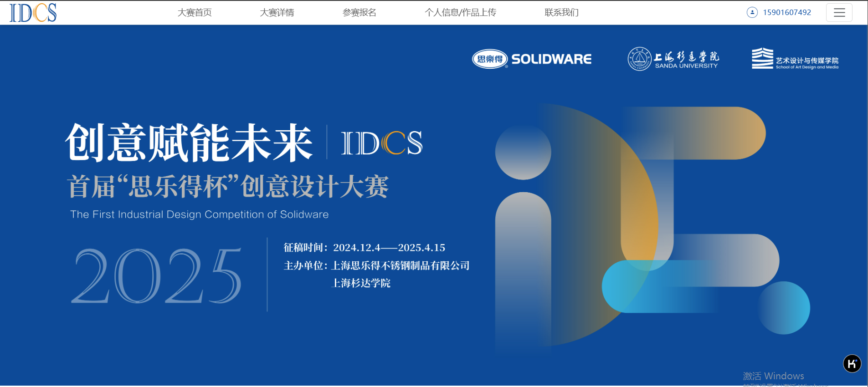Open the 参赛报名 registration page
Image resolution: width=868 pixels, height=387 pixels.
click(360, 13)
